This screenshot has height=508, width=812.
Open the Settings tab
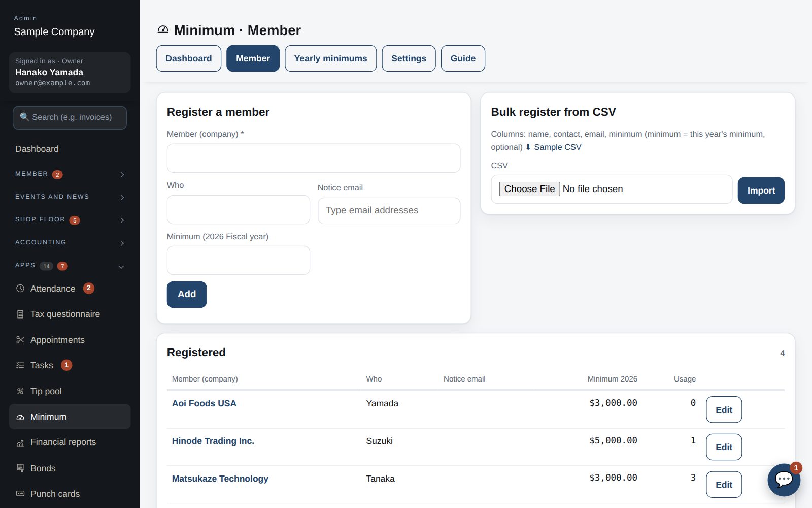(x=409, y=58)
